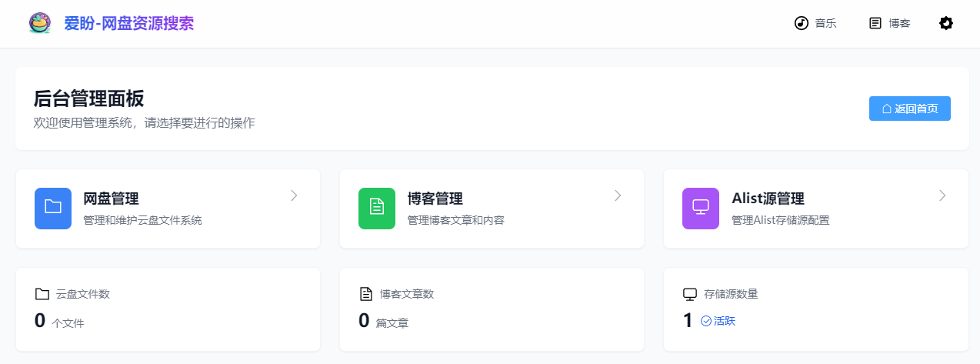Click the folder icon beside 云盘文件数
Viewport: 980px width, 364px height.
(x=42, y=294)
